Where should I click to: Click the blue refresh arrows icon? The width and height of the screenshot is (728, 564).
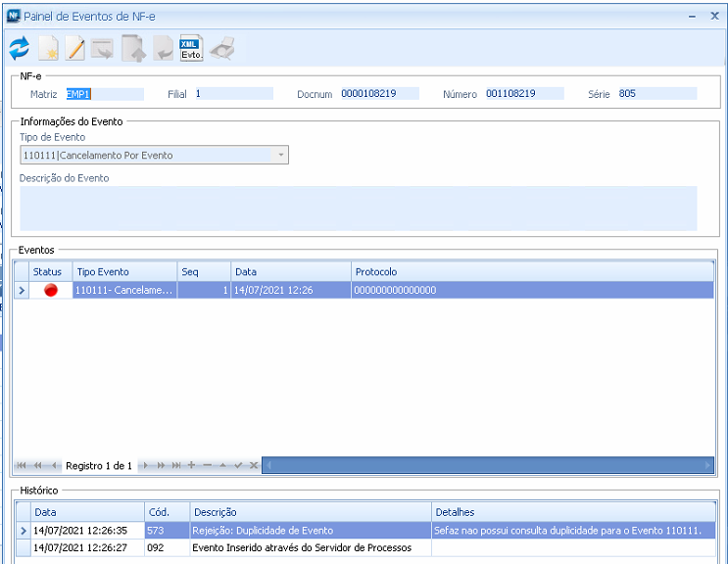[x=20, y=48]
